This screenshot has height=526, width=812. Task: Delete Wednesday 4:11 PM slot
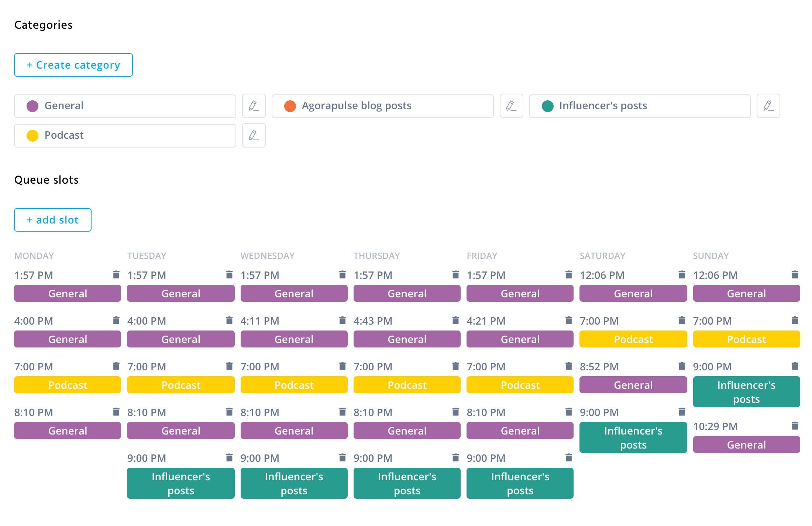tap(342, 320)
